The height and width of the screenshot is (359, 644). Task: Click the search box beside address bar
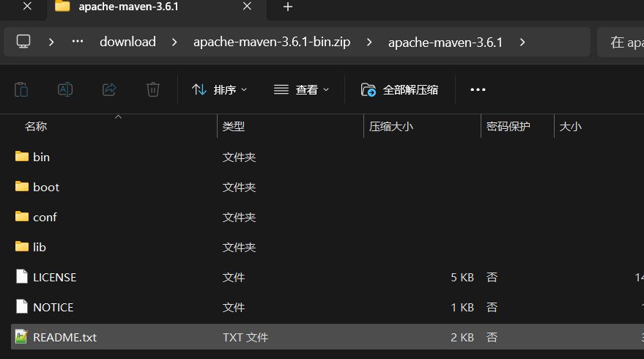(621, 42)
